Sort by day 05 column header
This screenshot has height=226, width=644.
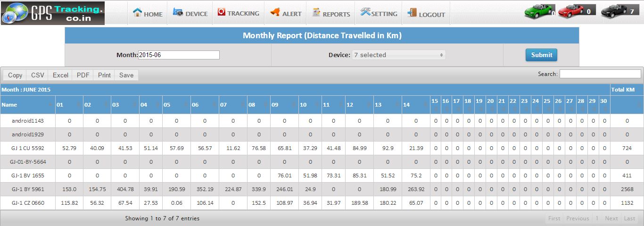(x=176, y=105)
